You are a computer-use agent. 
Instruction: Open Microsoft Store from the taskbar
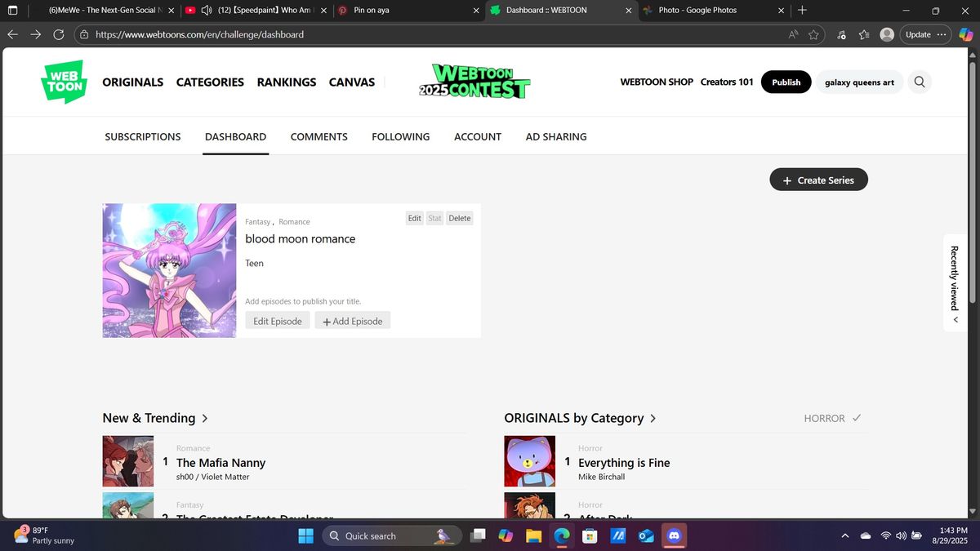point(590,535)
